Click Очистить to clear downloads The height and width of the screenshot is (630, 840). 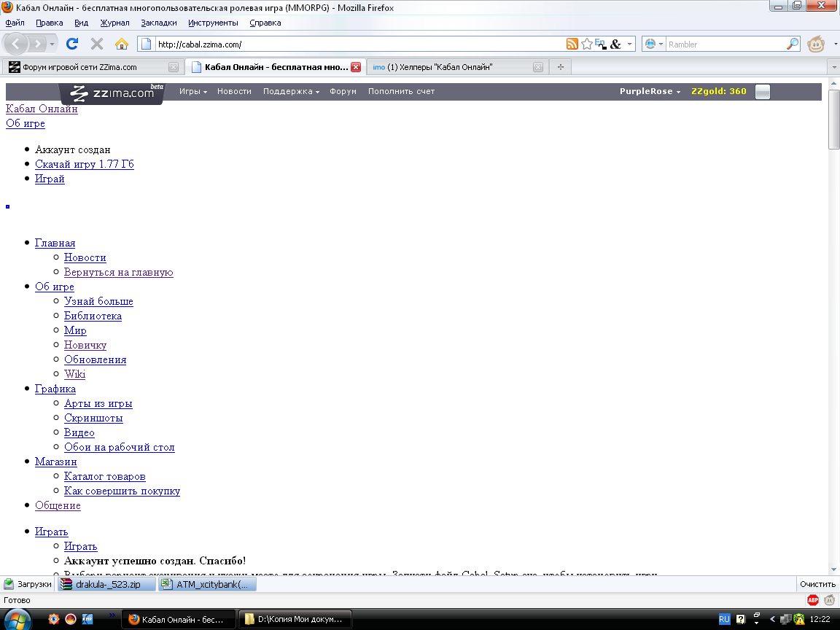[x=817, y=584]
